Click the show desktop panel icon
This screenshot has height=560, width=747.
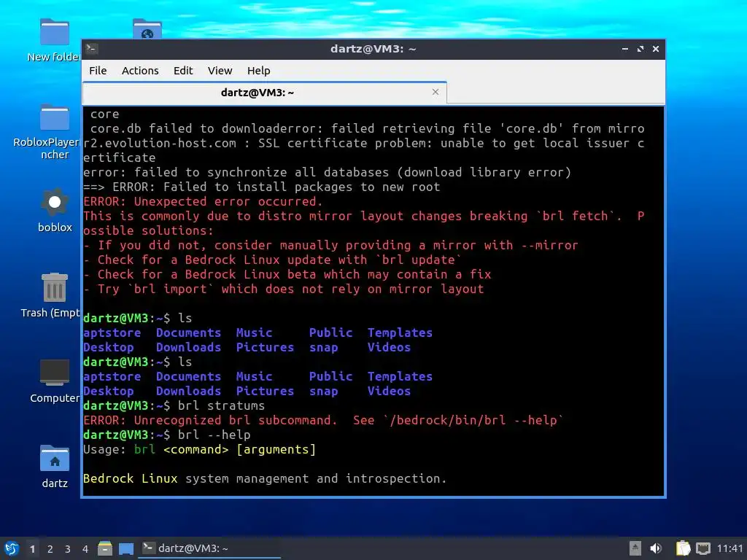point(125,548)
